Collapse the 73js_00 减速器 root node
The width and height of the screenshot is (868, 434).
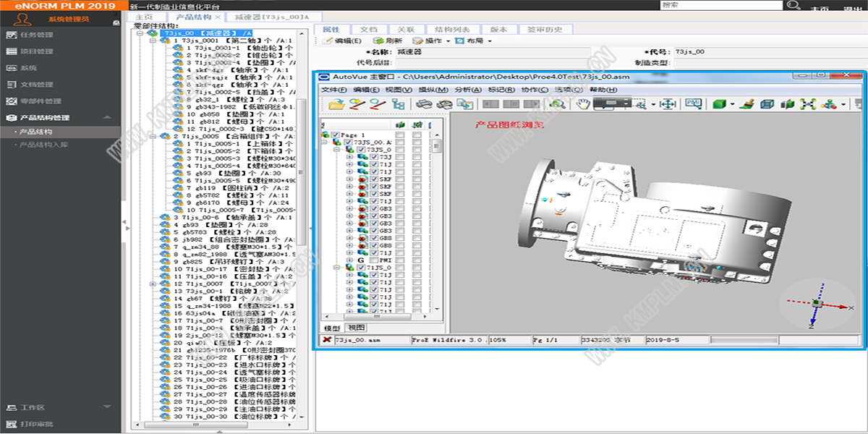tap(140, 33)
